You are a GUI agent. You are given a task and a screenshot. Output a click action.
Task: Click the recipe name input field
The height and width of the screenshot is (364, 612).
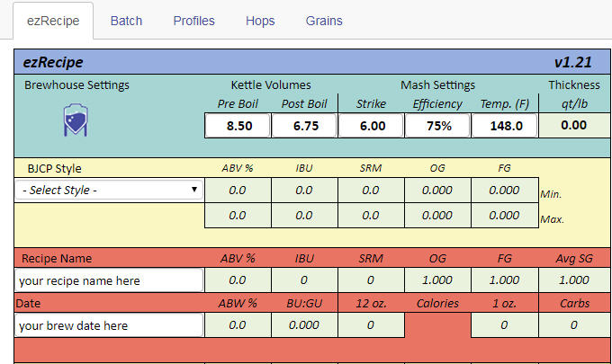tap(109, 280)
